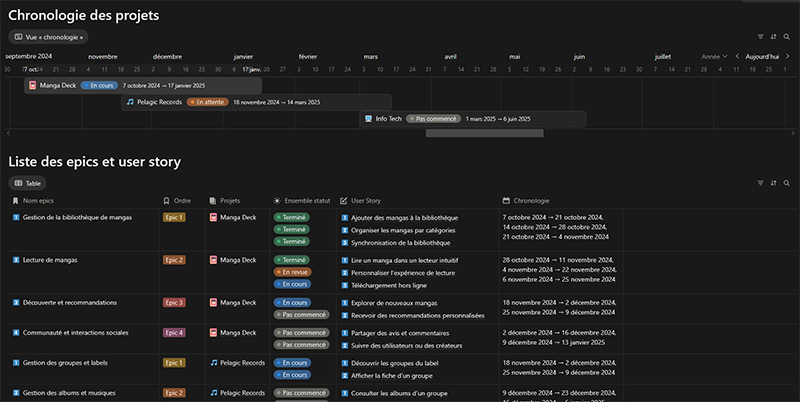
Task: Open story Suivre des utilisateurs ou des créateurs
Action: (407, 346)
